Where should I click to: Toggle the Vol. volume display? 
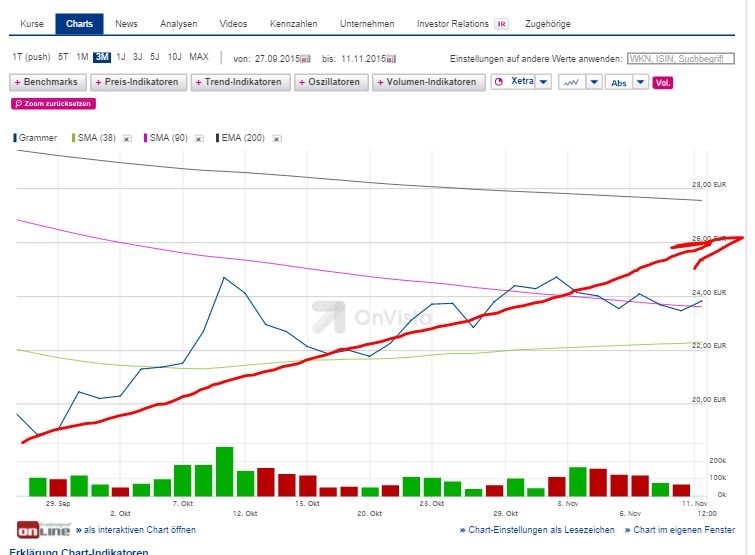pyautogui.click(x=662, y=82)
